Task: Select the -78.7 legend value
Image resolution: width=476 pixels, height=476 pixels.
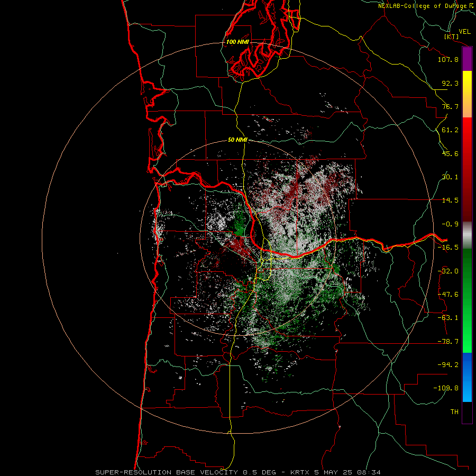Action: (x=448, y=342)
